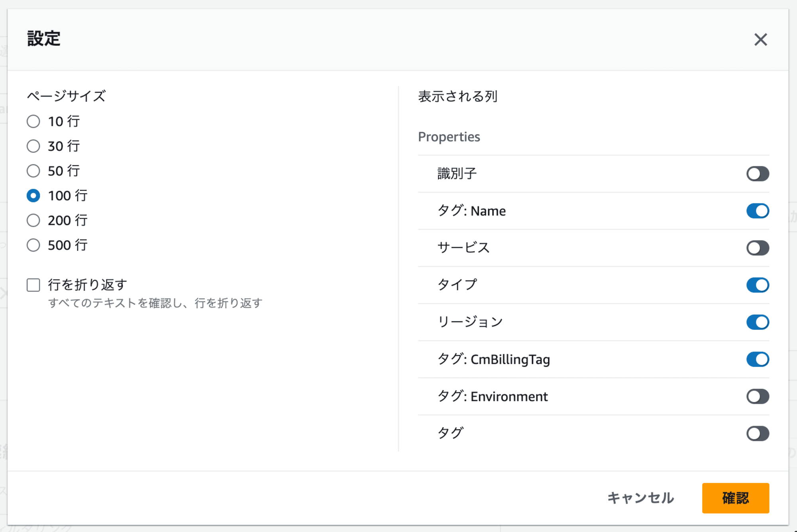
Task: Choose the 50 行 page size option
Action: [33, 171]
